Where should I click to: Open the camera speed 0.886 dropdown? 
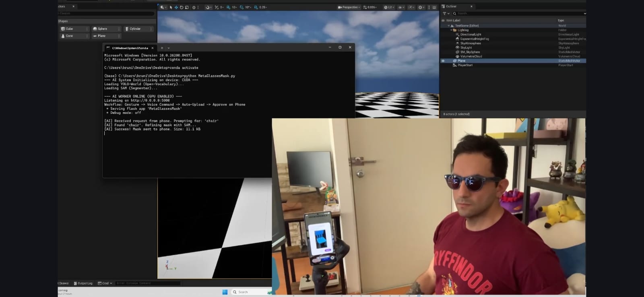pos(370,7)
